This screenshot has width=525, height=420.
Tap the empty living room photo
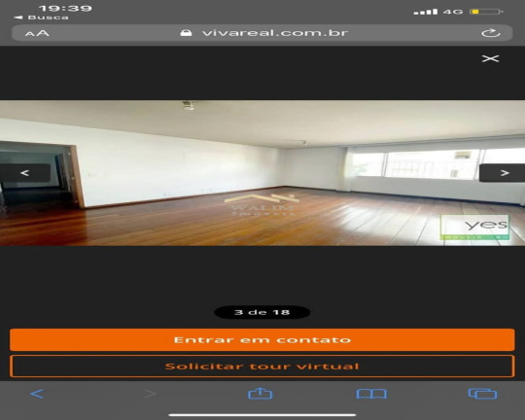tap(262, 173)
